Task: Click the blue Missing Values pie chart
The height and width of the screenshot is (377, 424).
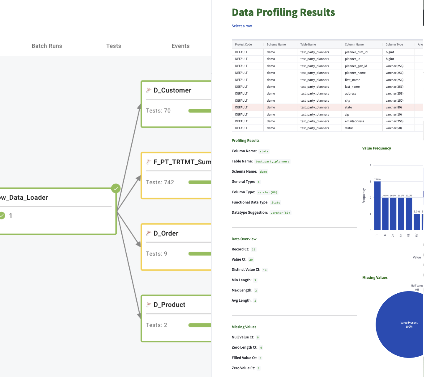Action: [400, 324]
